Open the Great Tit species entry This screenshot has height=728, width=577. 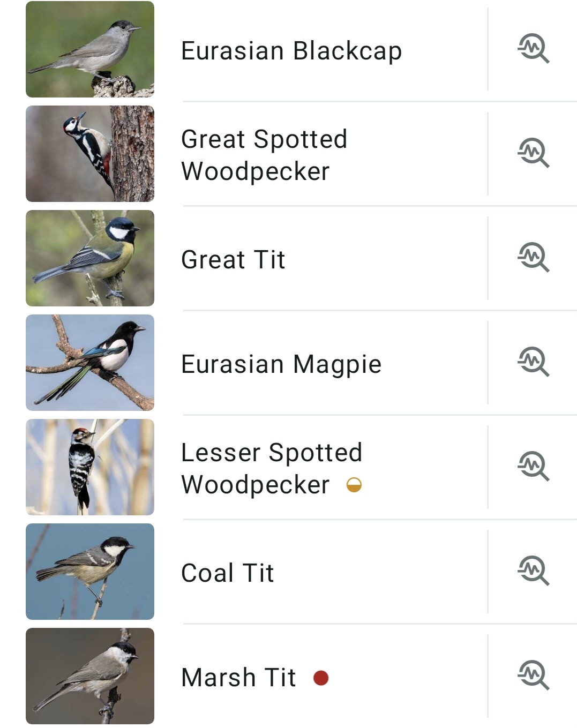coord(233,260)
